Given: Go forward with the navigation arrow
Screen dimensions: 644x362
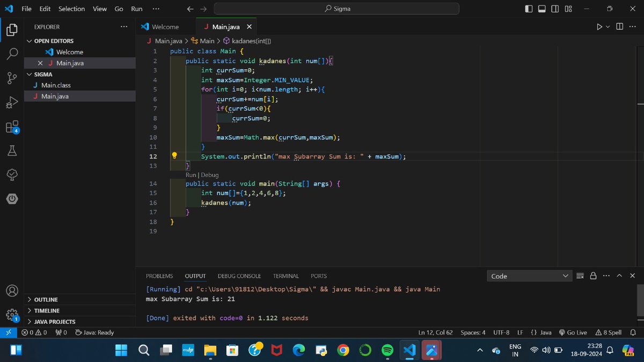Looking at the screenshot, I should [x=203, y=9].
